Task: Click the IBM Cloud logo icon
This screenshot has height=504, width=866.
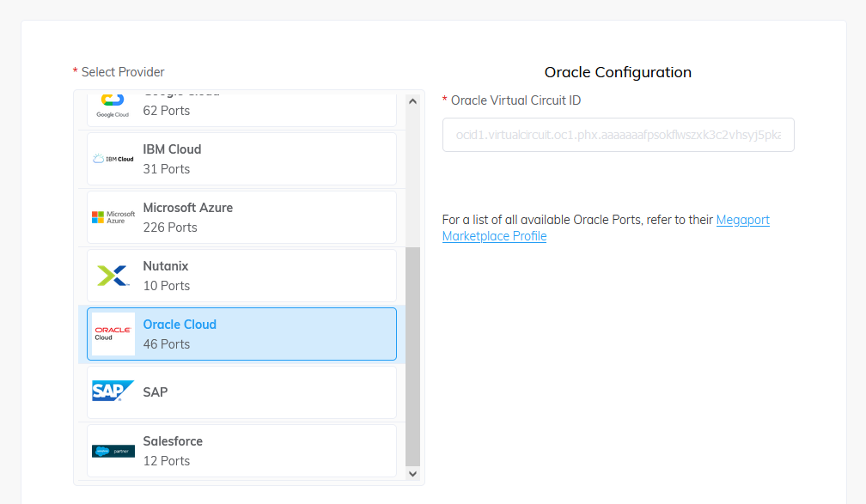Action: click(113, 159)
